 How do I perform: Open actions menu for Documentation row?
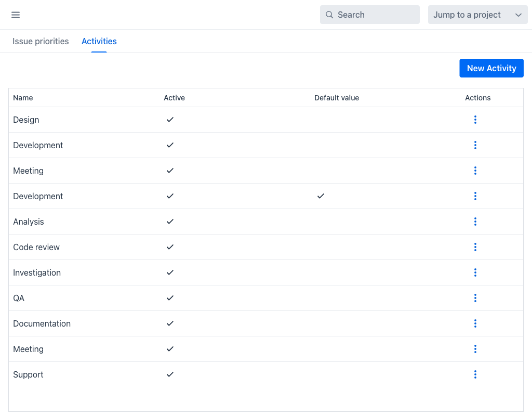pyautogui.click(x=475, y=323)
